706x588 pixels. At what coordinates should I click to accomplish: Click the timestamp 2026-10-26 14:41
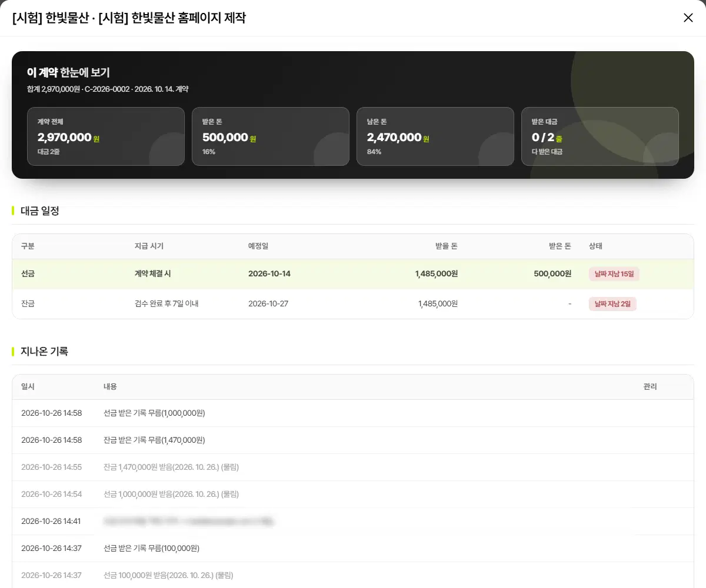pyautogui.click(x=51, y=522)
